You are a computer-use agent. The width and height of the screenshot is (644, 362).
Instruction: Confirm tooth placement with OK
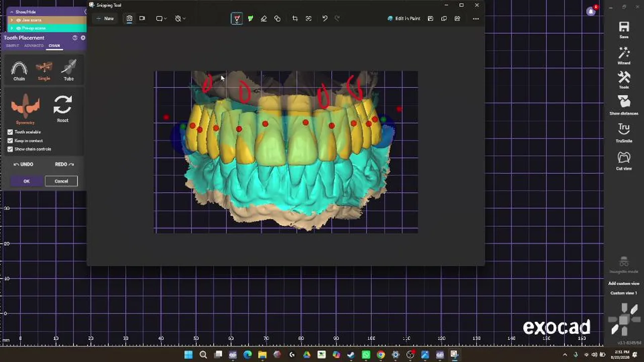coord(27,181)
